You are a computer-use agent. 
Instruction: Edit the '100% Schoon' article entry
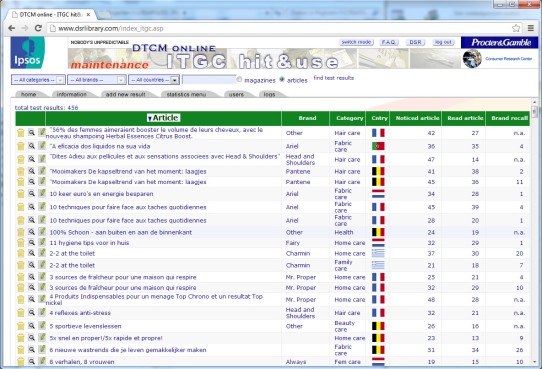tap(42, 232)
